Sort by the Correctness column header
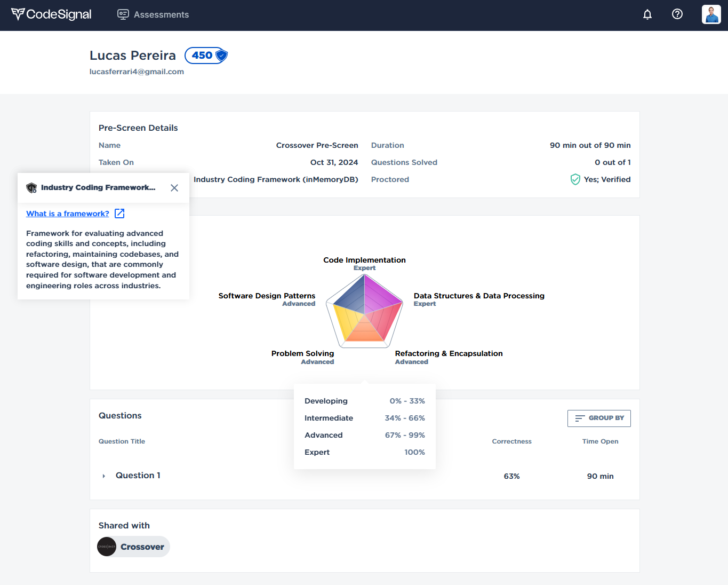728x585 pixels. [x=511, y=441]
